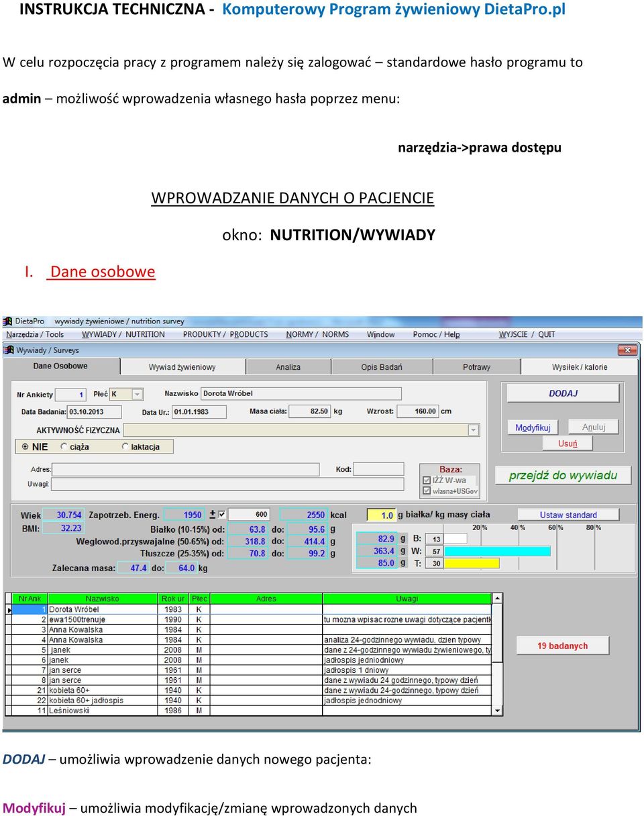The height and width of the screenshot is (816, 644).
Task: Select the laktacja radio option
Action: click(x=125, y=446)
